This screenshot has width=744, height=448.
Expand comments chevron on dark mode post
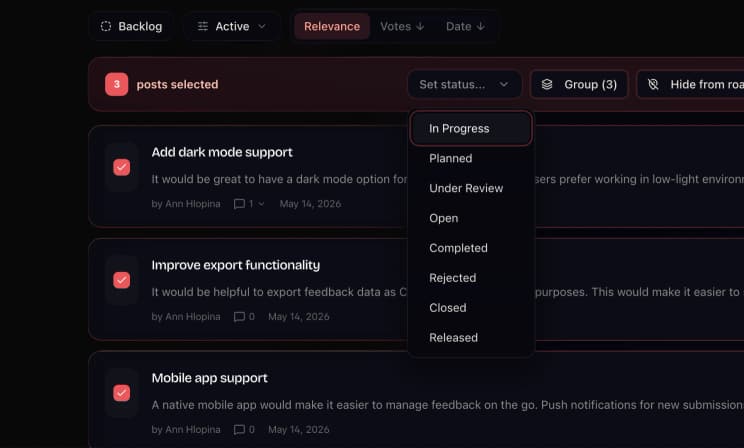click(x=261, y=204)
